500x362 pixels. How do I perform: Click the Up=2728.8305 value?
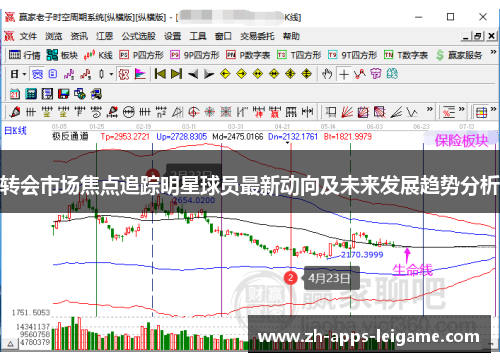click(182, 137)
